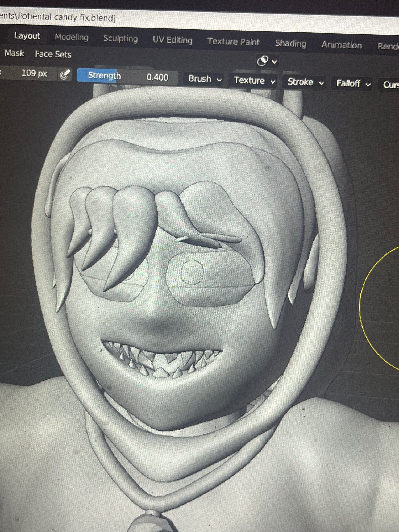Open the Modeling workspace tab
The width and height of the screenshot is (399, 532).
[x=72, y=37]
